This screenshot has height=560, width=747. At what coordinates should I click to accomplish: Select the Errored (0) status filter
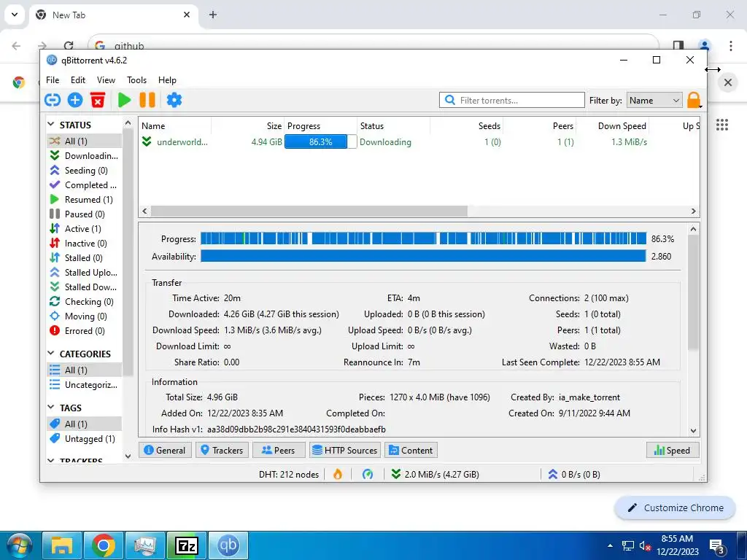click(x=84, y=331)
